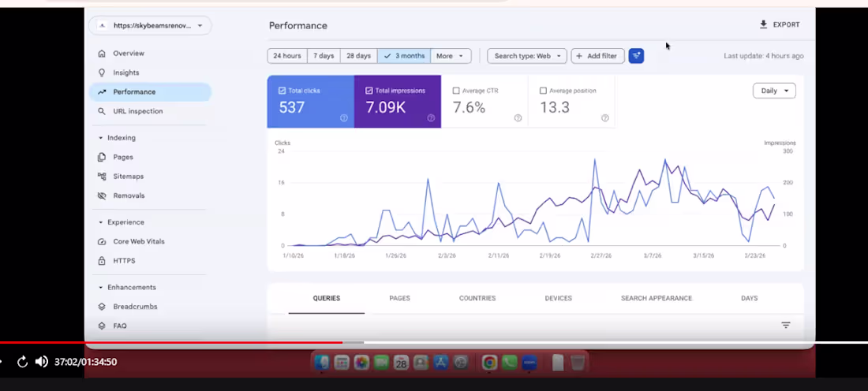Collapse the Experience sidebar section
The width and height of the screenshot is (868, 391).
tap(122, 222)
